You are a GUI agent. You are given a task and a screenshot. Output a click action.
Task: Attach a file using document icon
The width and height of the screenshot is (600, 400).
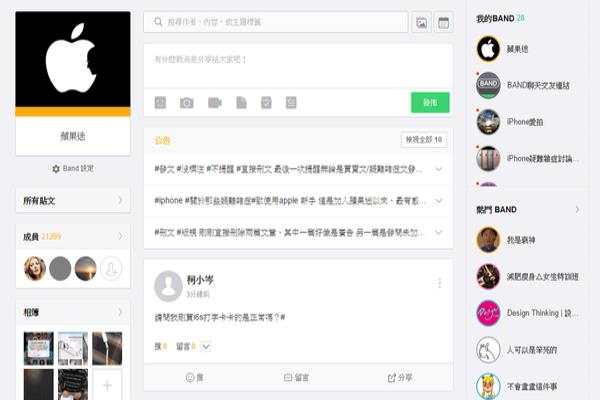click(241, 103)
